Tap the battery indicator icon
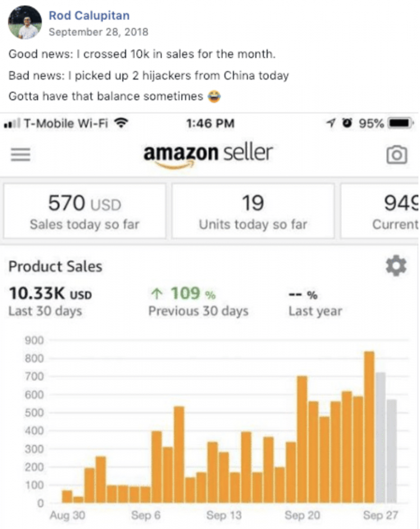This screenshot has width=420, height=529. click(400, 123)
